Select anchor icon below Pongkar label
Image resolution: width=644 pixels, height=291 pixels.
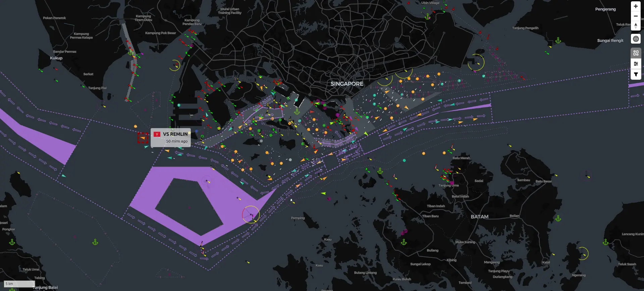click(x=12, y=242)
